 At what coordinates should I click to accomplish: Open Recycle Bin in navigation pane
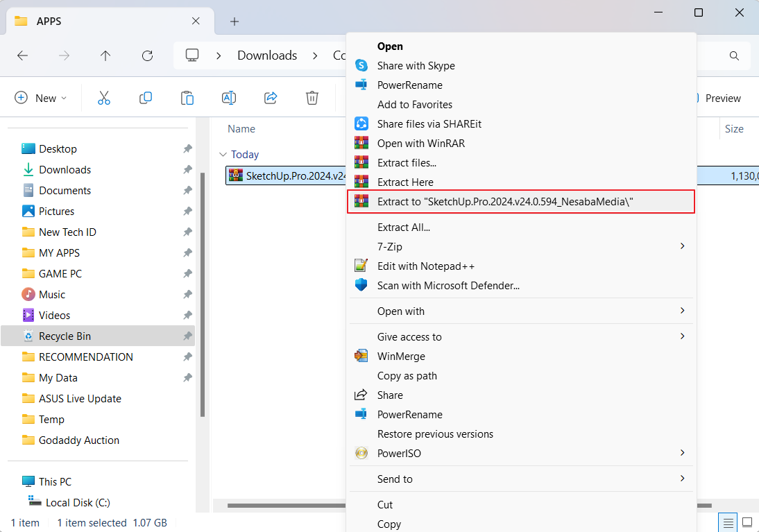click(x=65, y=336)
